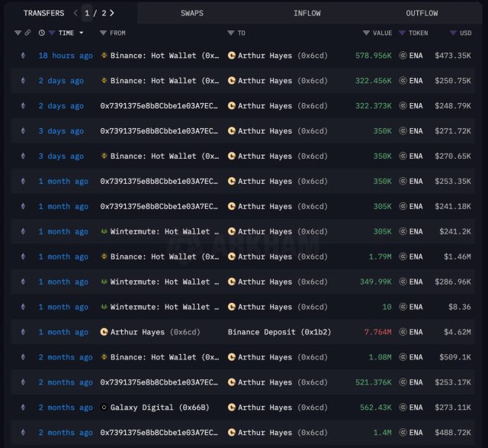Click the TOKEN column filter icon

(403, 33)
